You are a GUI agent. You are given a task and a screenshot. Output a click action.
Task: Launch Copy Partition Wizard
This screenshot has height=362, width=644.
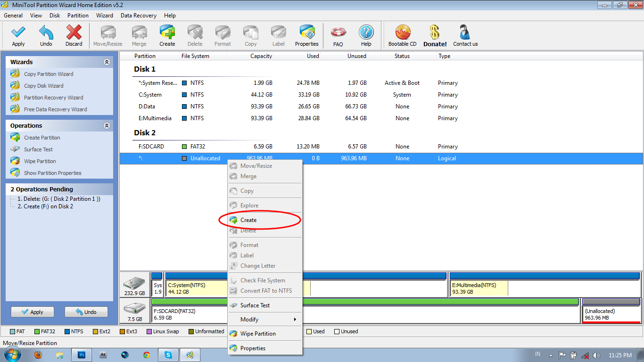pyautogui.click(x=49, y=74)
